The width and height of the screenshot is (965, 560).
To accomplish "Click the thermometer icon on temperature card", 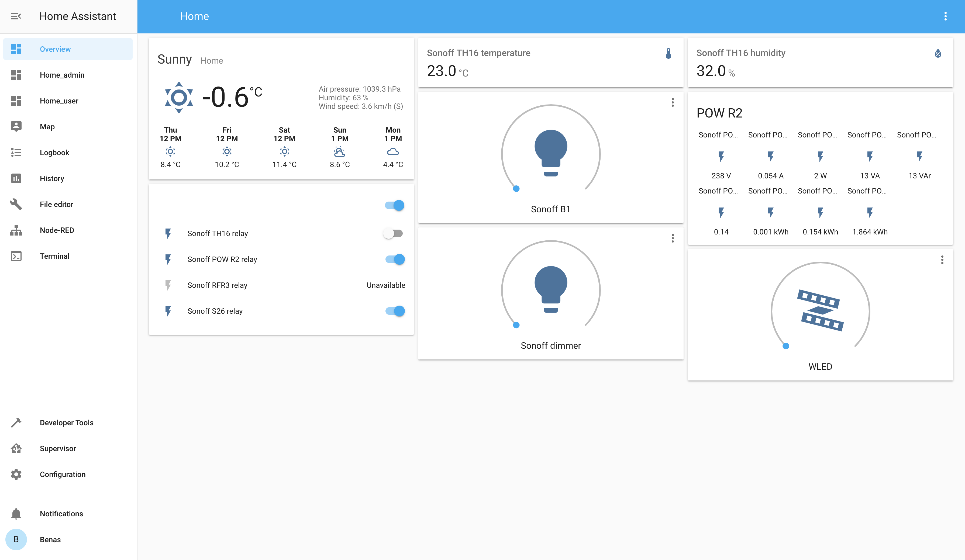I will [x=668, y=53].
